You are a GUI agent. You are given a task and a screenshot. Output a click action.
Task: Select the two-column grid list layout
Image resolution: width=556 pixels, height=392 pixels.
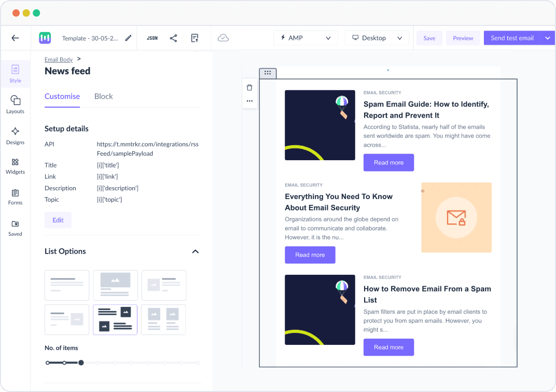(163, 319)
